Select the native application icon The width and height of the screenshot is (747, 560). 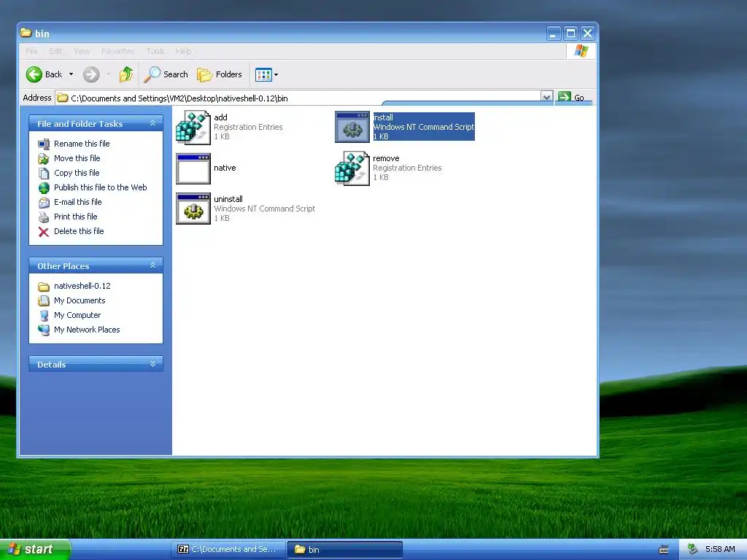[x=193, y=168]
